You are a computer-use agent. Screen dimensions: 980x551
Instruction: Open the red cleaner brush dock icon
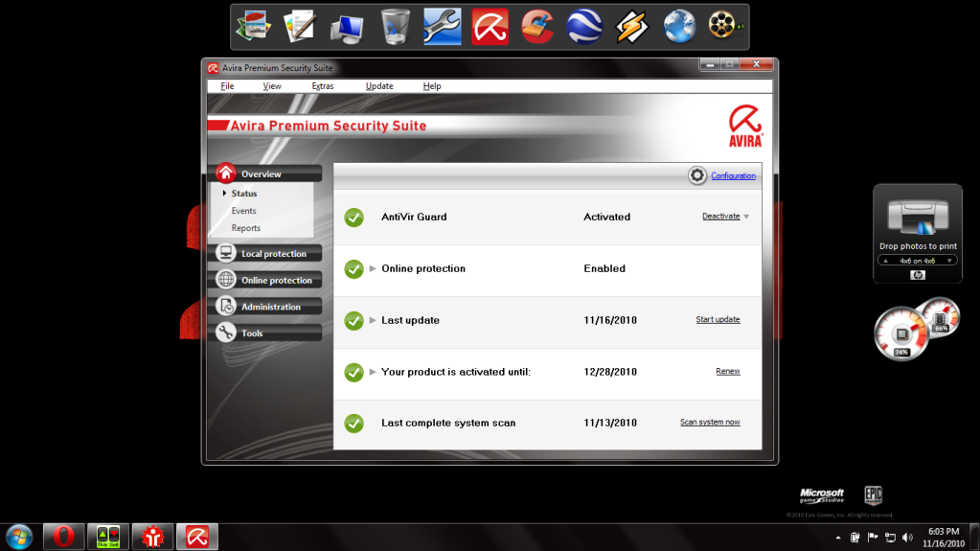point(536,27)
